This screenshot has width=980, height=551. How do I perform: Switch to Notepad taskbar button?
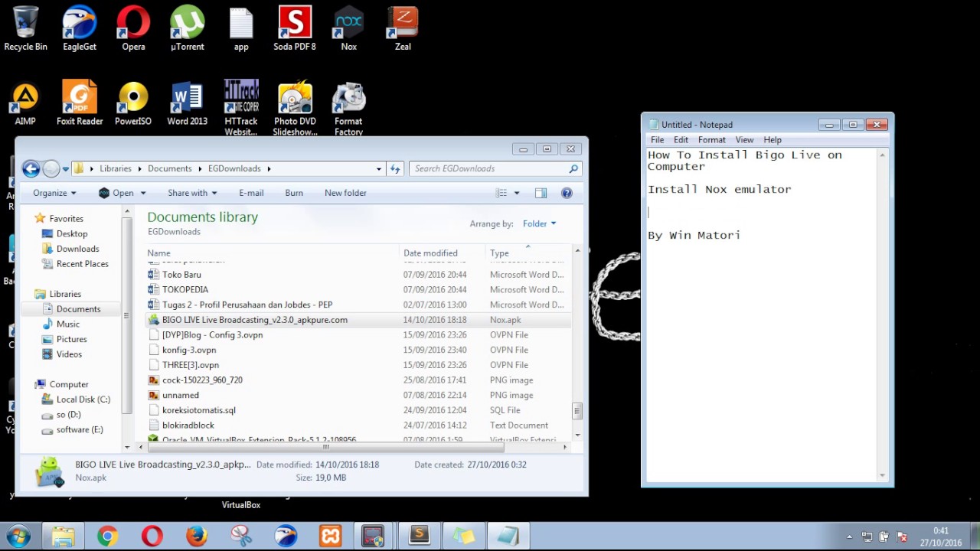(508, 536)
